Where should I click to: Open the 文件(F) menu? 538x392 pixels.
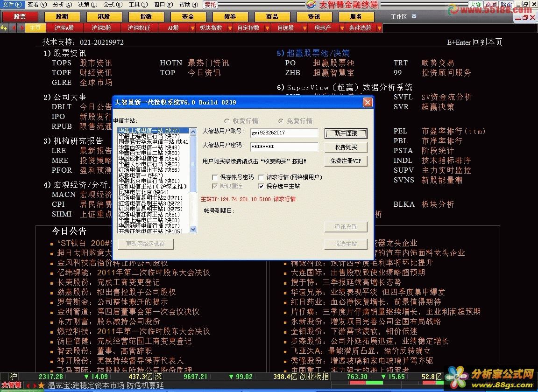12,5
